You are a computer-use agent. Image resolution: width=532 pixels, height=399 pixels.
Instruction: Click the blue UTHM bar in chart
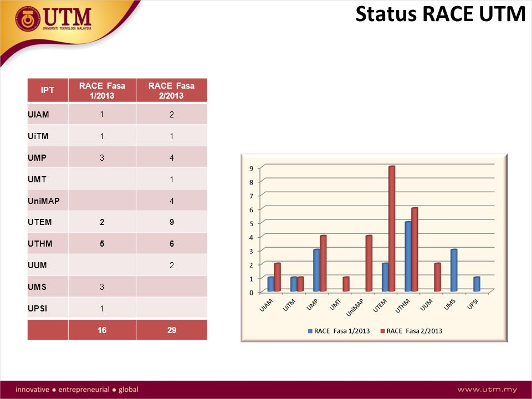tap(408, 257)
